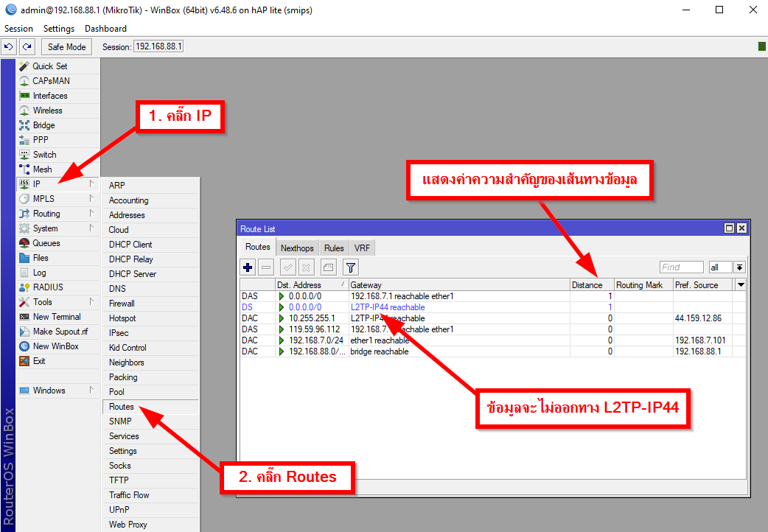
Task: Open Quick Set from the sidebar
Action: click(57, 66)
